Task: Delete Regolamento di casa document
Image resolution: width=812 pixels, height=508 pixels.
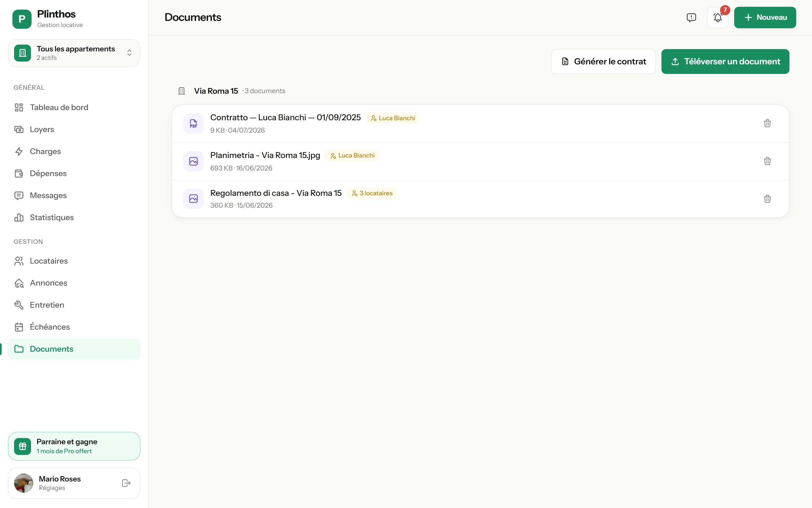Action: pos(767,199)
